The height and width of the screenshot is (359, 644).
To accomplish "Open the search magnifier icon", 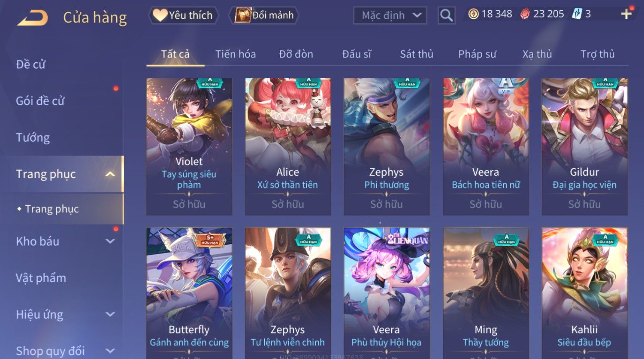I will point(446,15).
